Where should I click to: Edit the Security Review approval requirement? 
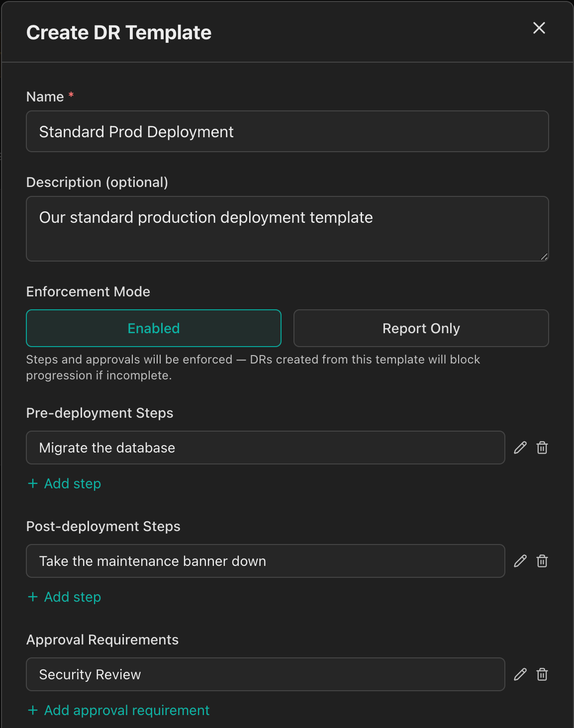point(520,674)
